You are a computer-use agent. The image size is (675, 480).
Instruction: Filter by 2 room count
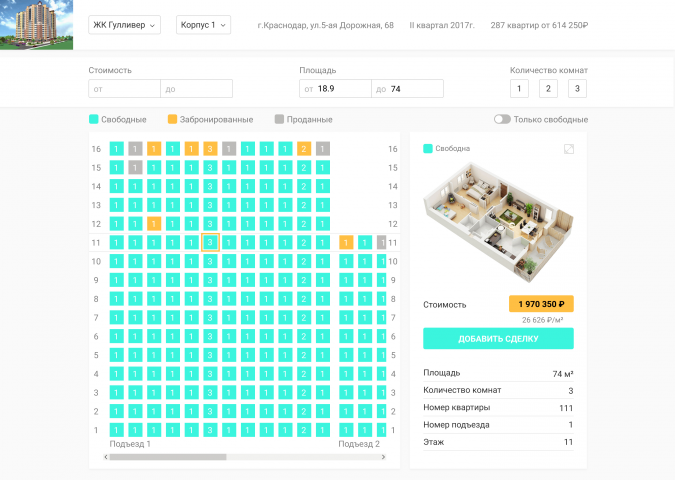pyautogui.click(x=548, y=89)
